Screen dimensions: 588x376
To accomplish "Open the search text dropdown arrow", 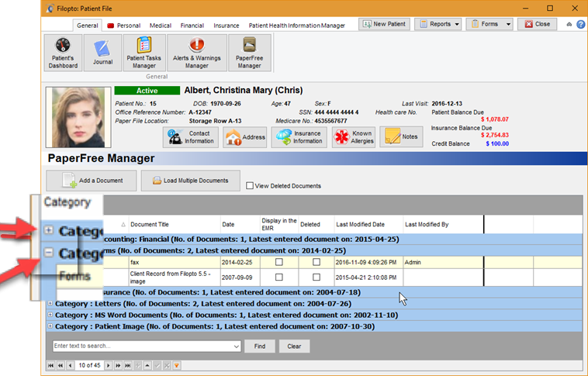I will click(x=237, y=347).
